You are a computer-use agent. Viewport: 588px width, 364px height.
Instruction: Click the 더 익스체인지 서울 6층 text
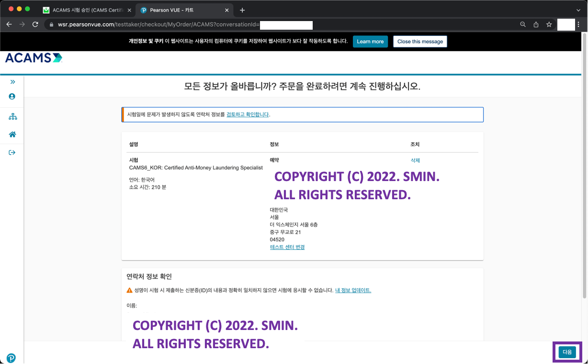coord(294,225)
